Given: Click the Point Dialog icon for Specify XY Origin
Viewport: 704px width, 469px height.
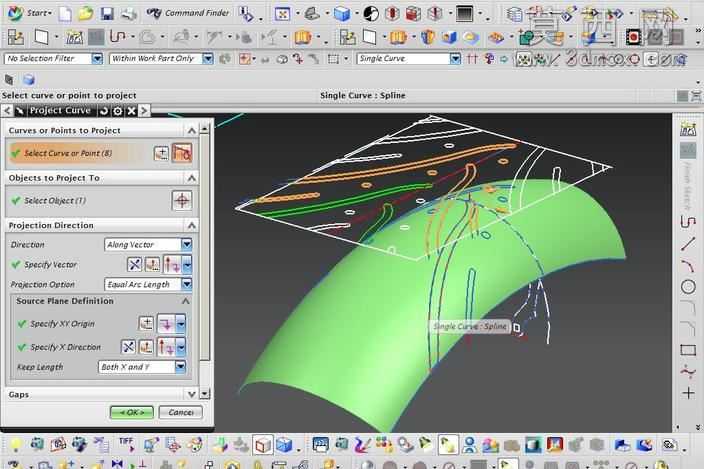Looking at the screenshot, I should point(146,324).
